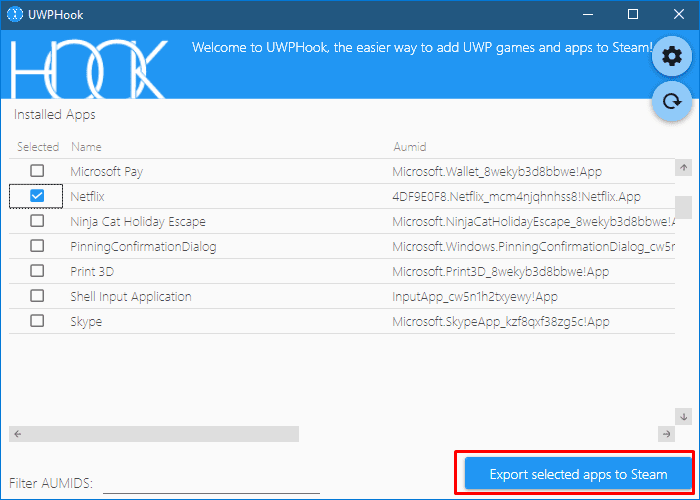
Task: Click the Microsoft.Wallet_8wekyb3d8bbwe!App aumid
Action: click(497, 171)
